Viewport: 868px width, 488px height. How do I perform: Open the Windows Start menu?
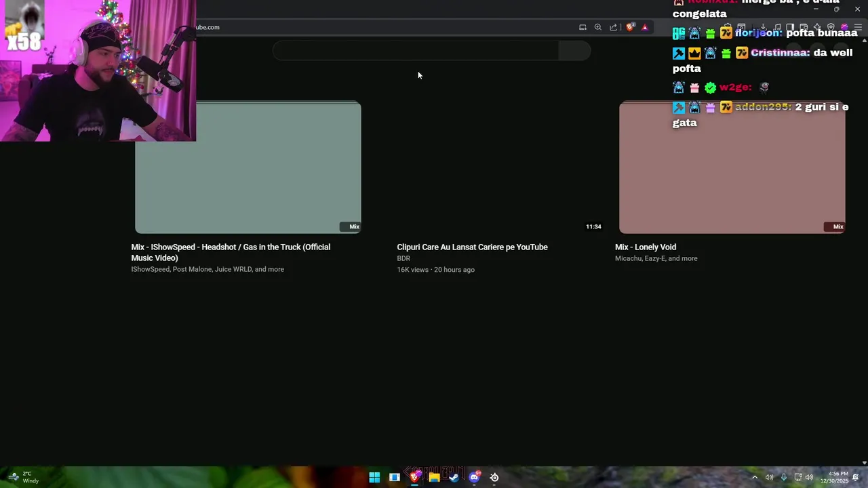pyautogui.click(x=374, y=477)
